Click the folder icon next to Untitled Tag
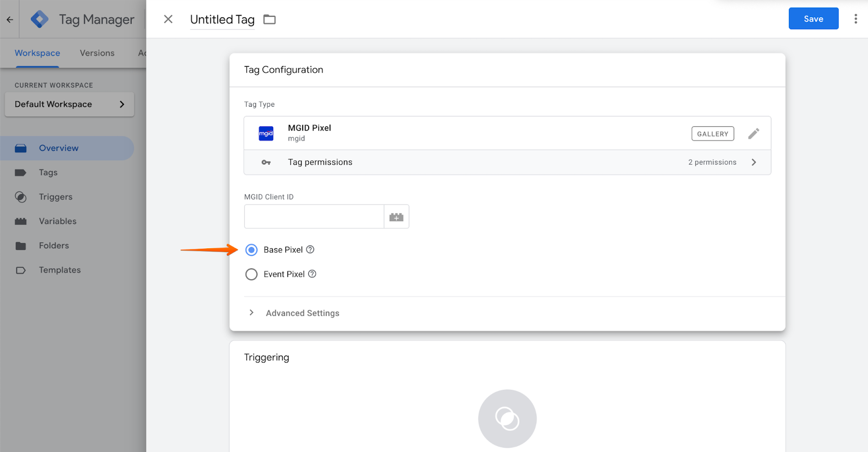Viewport: 868px width, 452px height. pos(270,20)
